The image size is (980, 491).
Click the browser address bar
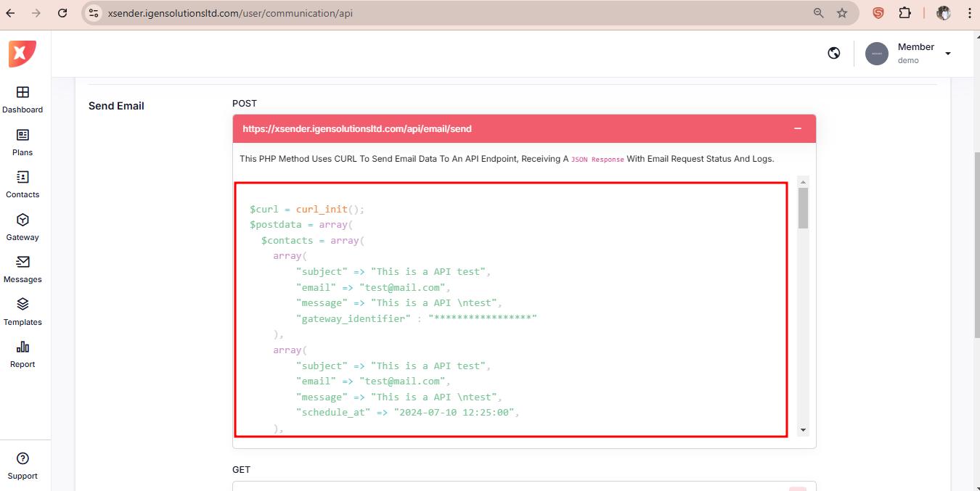pyautogui.click(x=436, y=13)
